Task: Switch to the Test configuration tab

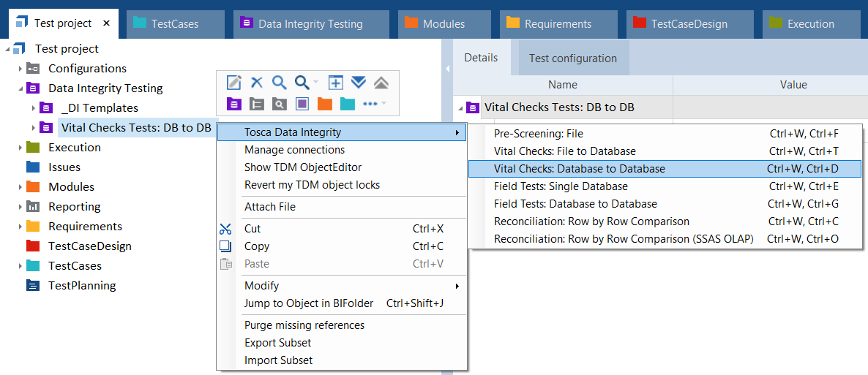Action: pos(572,58)
